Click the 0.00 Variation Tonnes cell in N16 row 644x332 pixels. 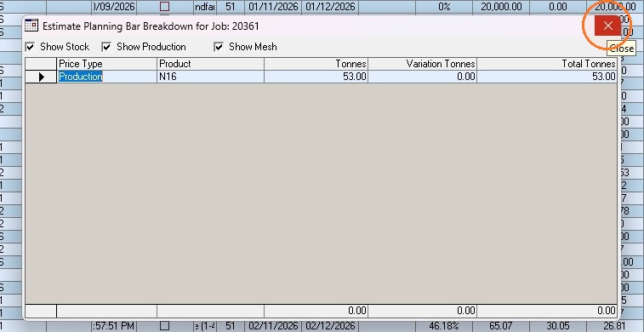click(422, 77)
